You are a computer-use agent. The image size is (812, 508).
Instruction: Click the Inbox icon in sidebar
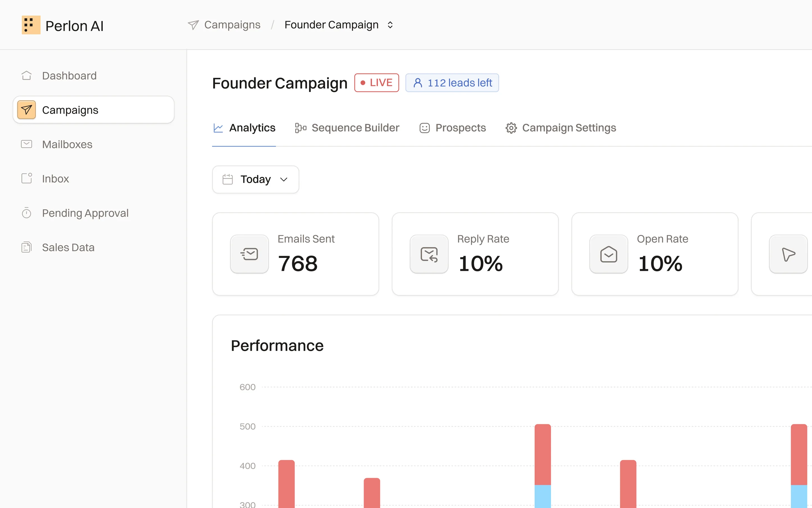pyautogui.click(x=27, y=178)
